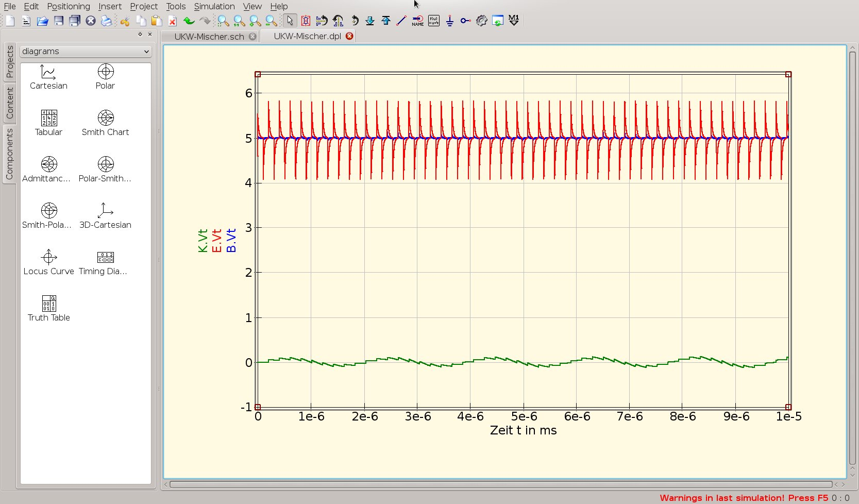Select the Wire drawing tool
This screenshot has width=859, height=504.
click(401, 21)
